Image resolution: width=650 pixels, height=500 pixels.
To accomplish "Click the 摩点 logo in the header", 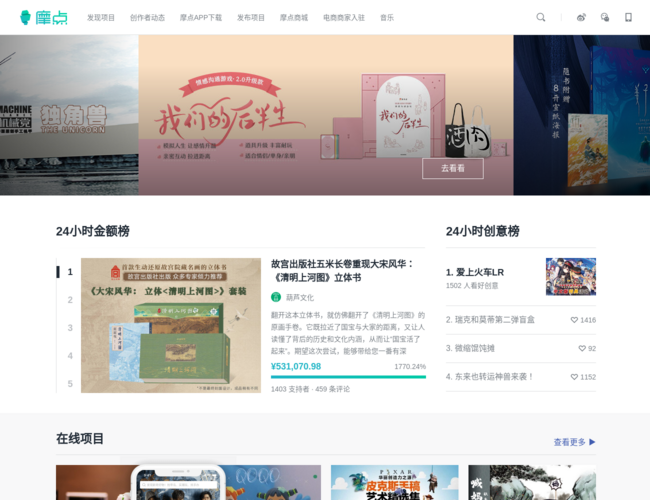I will pos(44,17).
